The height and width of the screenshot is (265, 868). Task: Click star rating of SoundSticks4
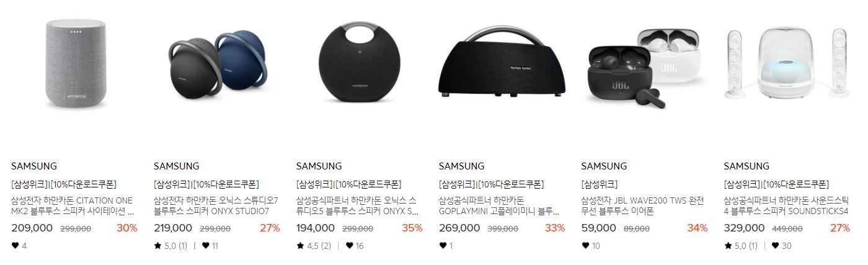[x=741, y=246]
